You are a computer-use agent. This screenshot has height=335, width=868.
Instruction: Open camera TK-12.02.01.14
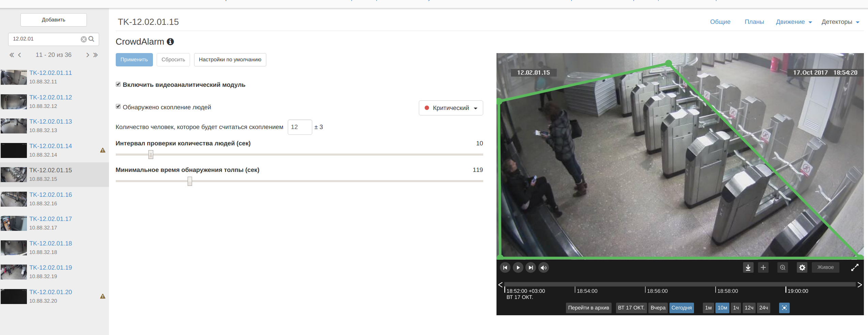50,146
